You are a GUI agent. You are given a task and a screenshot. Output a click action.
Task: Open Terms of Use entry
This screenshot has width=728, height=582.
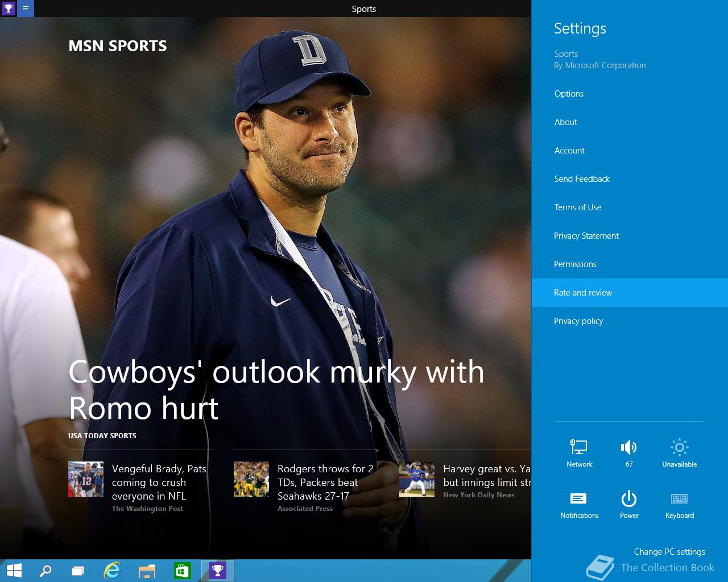click(x=630, y=207)
